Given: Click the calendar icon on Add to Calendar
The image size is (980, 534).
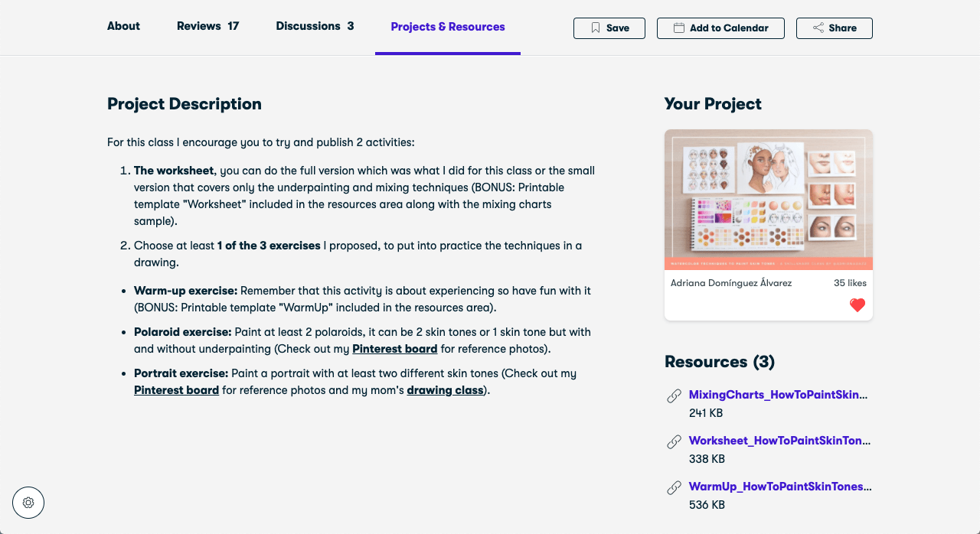Looking at the screenshot, I should [679, 28].
